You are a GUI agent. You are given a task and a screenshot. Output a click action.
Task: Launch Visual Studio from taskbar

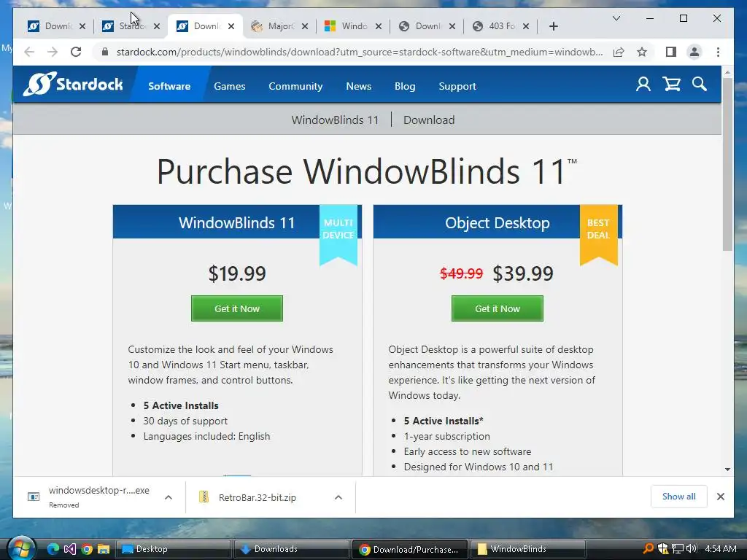coord(69,549)
